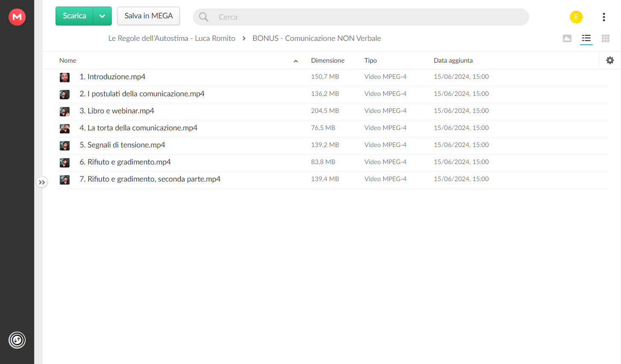Go to Le Regole dell'Autostima breadcrumb folder
This screenshot has height=364, width=621.
pos(172,38)
